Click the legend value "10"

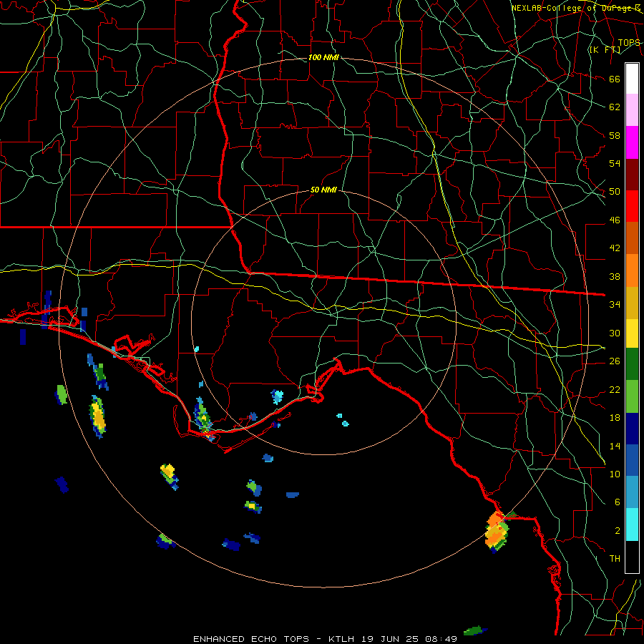point(615,474)
